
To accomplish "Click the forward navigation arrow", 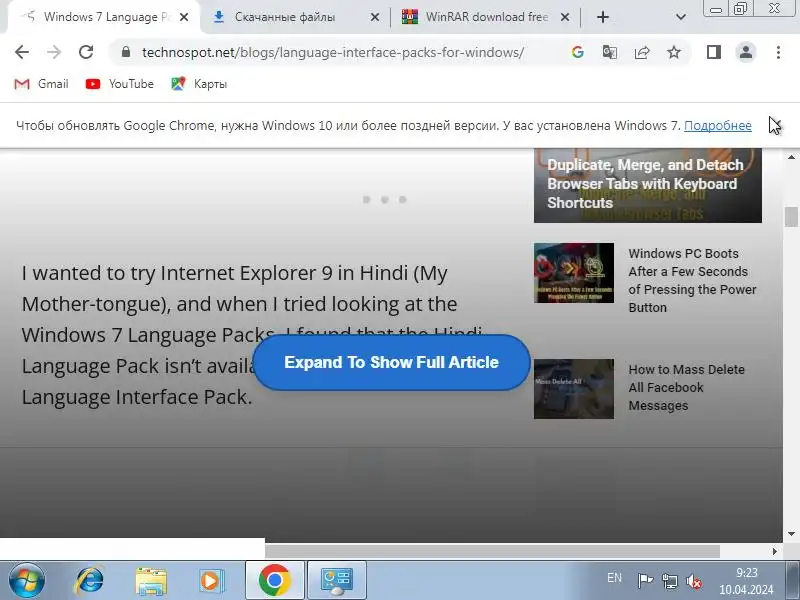I will [54, 52].
